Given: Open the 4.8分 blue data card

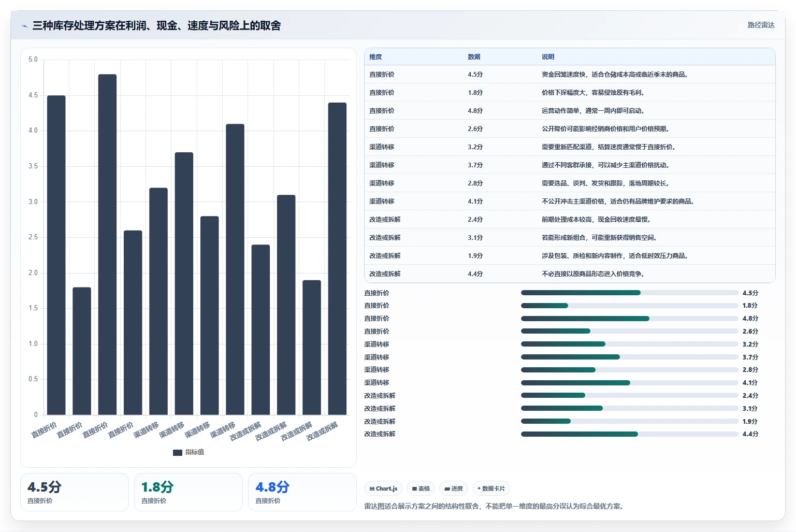Looking at the screenshot, I should pyautogui.click(x=302, y=492).
